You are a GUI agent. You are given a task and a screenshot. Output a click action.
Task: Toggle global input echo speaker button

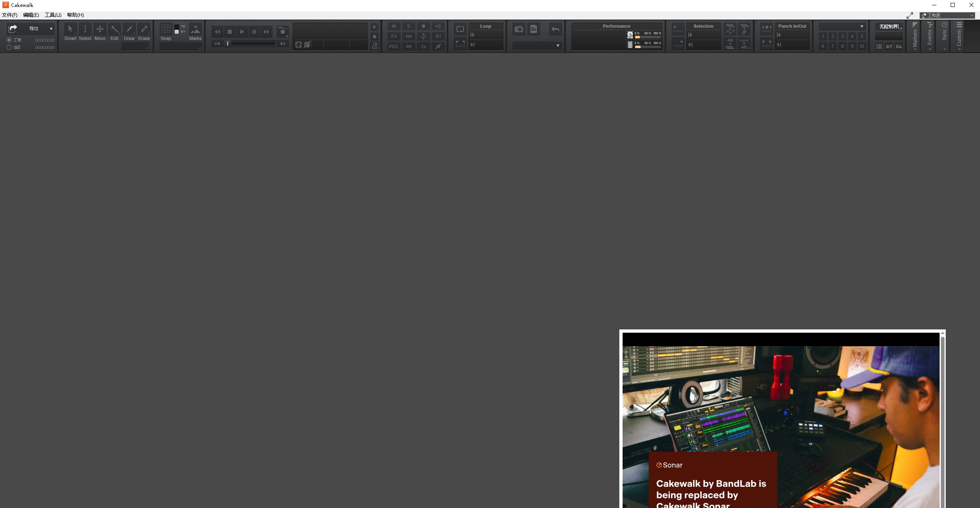tap(438, 26)
